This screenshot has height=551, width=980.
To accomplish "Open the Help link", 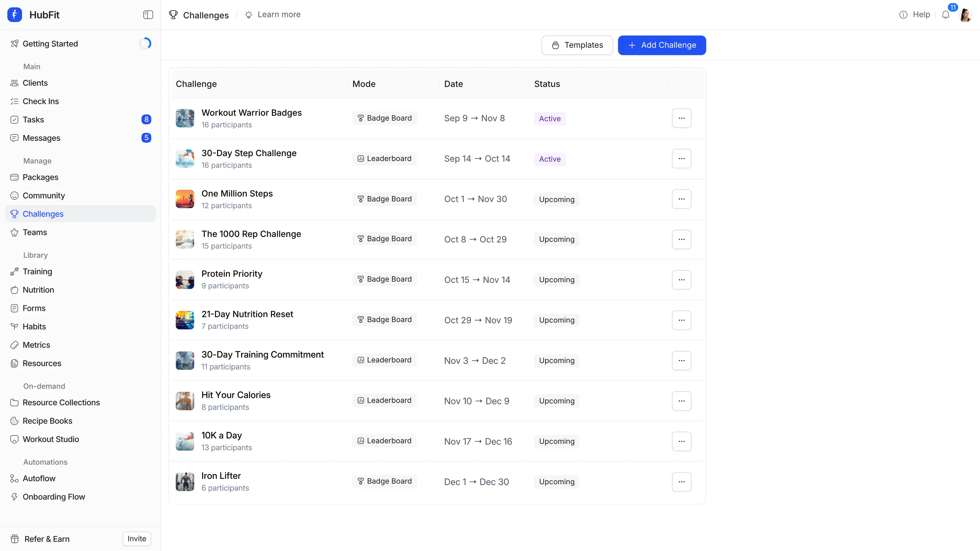I will (x=915, y=14).
